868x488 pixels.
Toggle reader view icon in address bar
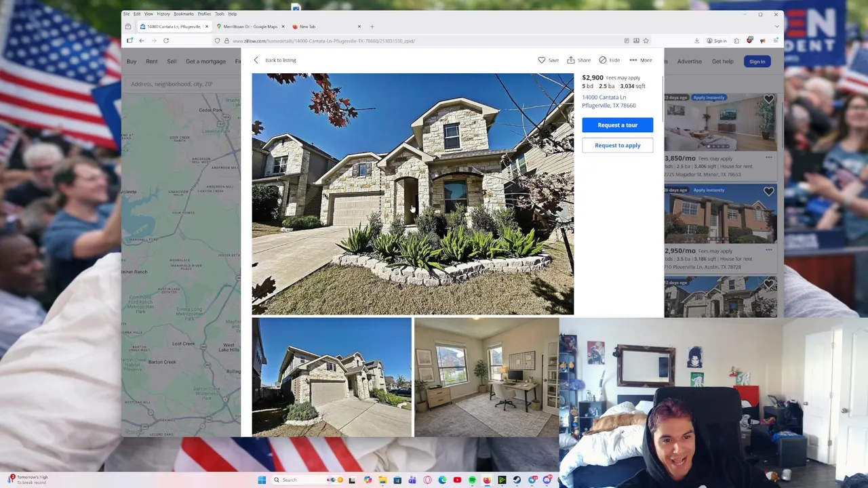[627, 41]
